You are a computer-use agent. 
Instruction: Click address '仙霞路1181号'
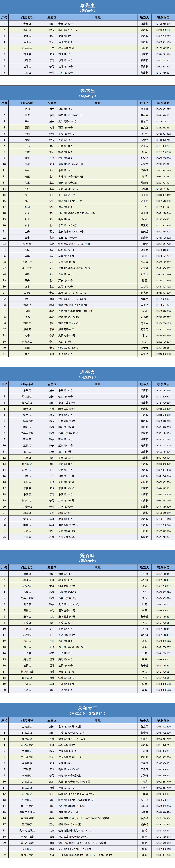[66, 476]
